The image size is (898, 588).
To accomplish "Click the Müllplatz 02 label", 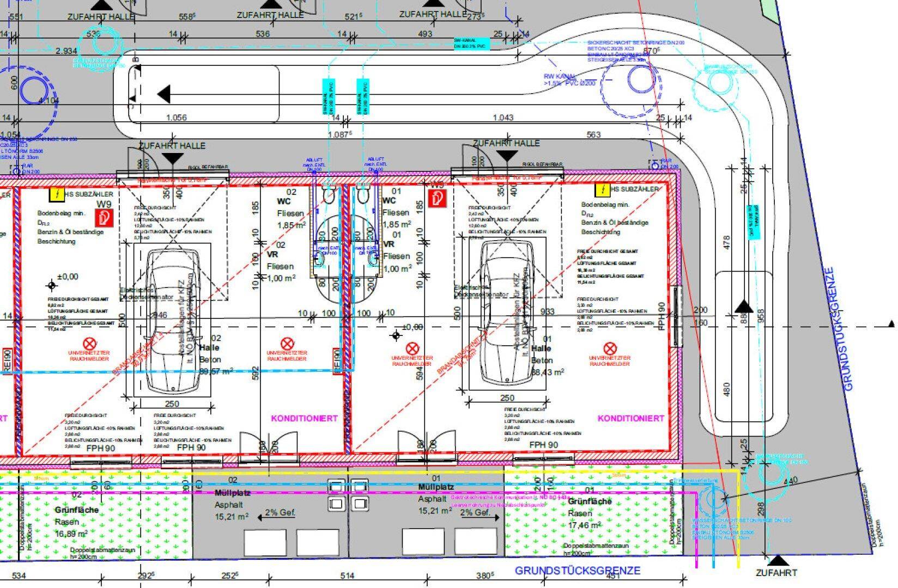I will (x=233, y=493).
